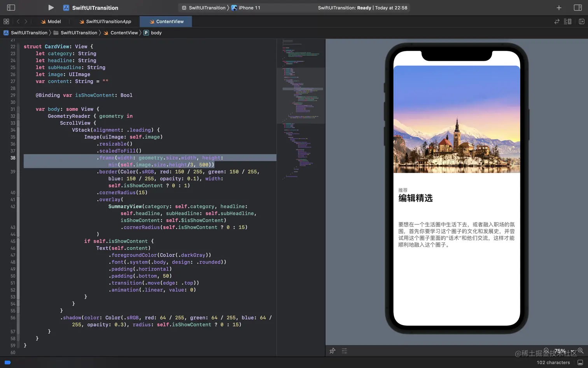This screenshot has width=588, height=368.
Task: Open the ContentView breadcrumb menu
Action: tap(121, 33)
